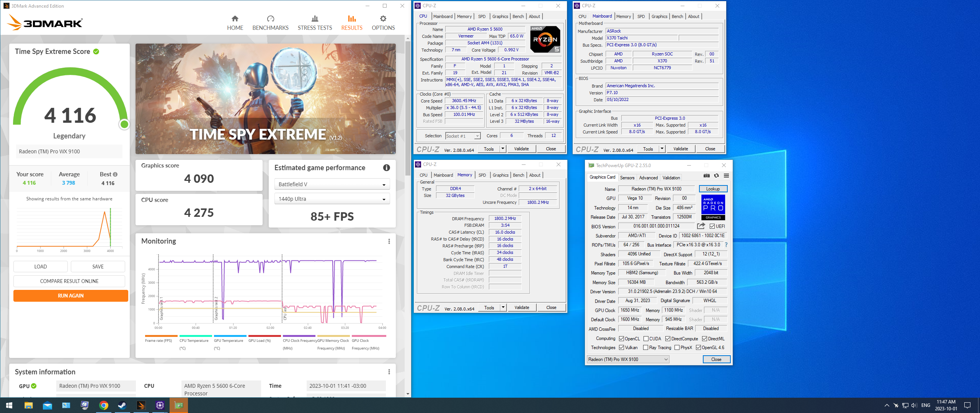This screenshot has height=413, width=980.
Task: Click Validate in the CPU-Z CPU window
Action: [x=521, y=149]
